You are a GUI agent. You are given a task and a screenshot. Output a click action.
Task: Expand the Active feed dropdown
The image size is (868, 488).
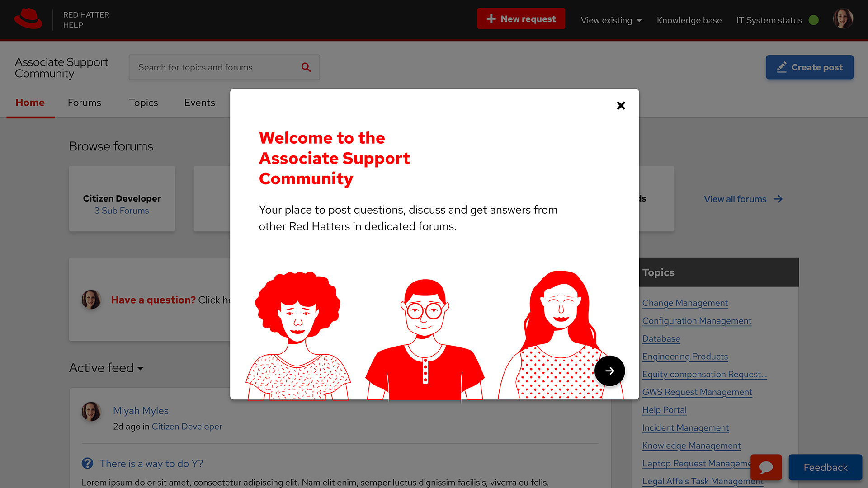click(x=106, y=368)
